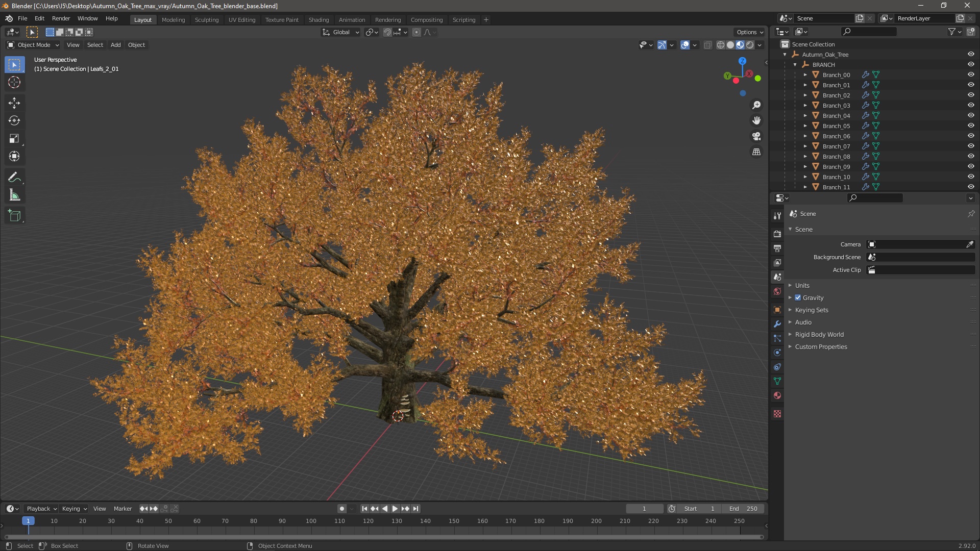Click the Zoom view icon in the viewport
The image size is (980, 551).
click(756, 105)
